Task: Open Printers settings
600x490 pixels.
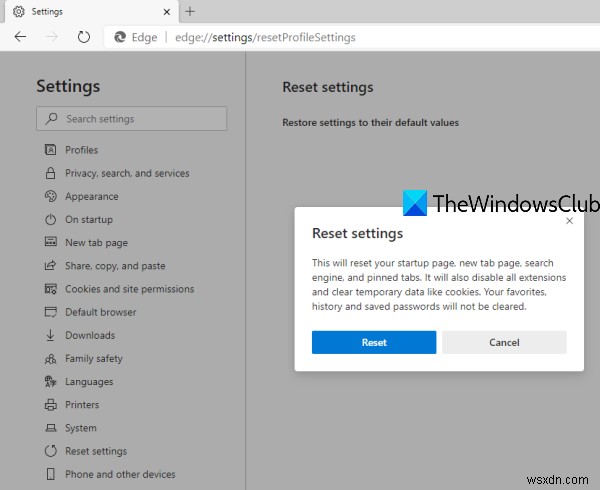Action: tap(82, 405)
